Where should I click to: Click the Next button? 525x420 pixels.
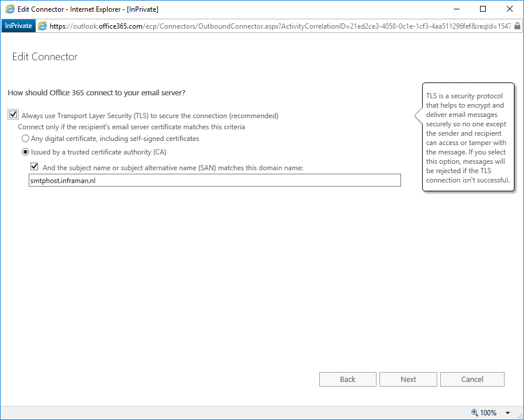408,379
